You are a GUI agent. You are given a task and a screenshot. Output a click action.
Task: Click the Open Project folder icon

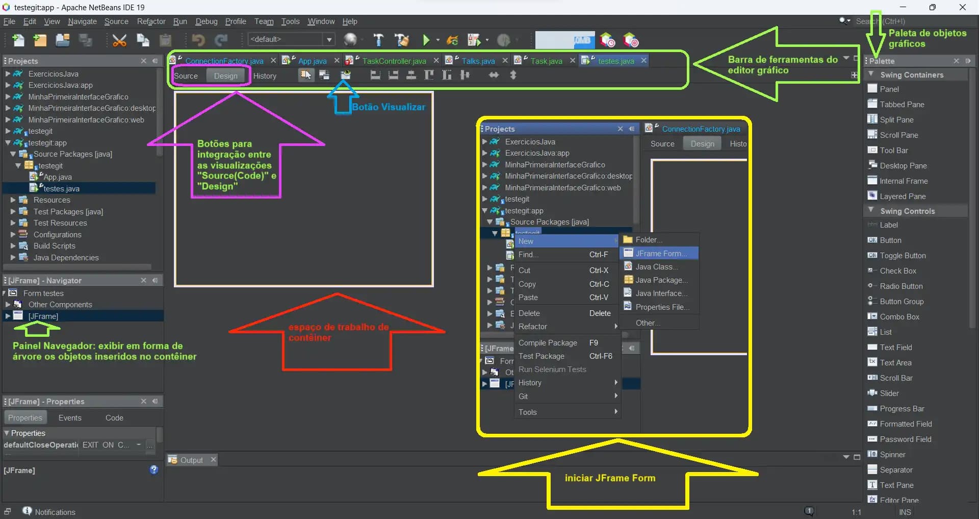point(63,40)
